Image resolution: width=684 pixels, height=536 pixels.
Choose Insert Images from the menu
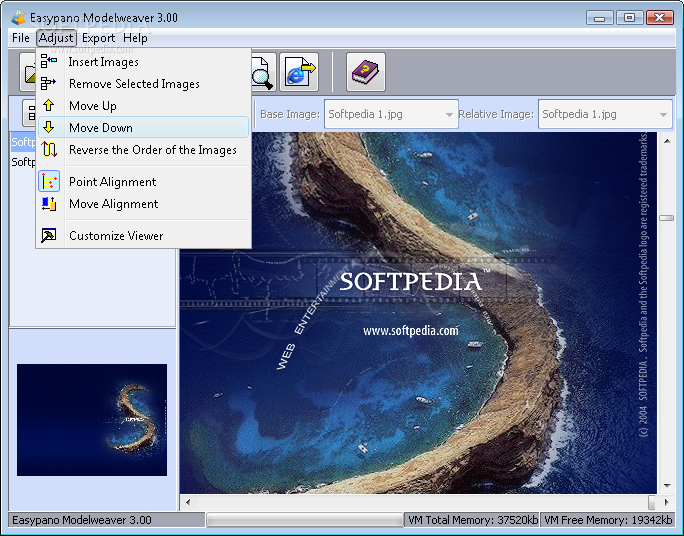[x=144, y=62]
